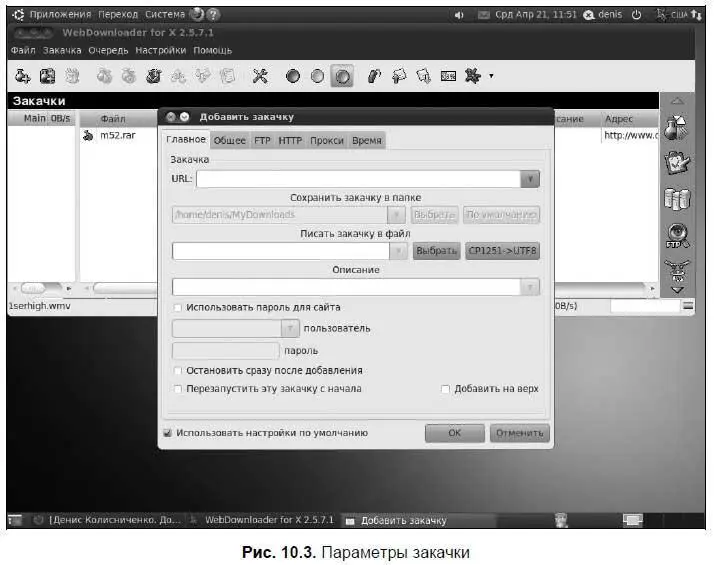The width and height of the screenshot is (714, 565).
Task: Click the downloads list horizontal scrollbar
Action: [x=368, y=288]
